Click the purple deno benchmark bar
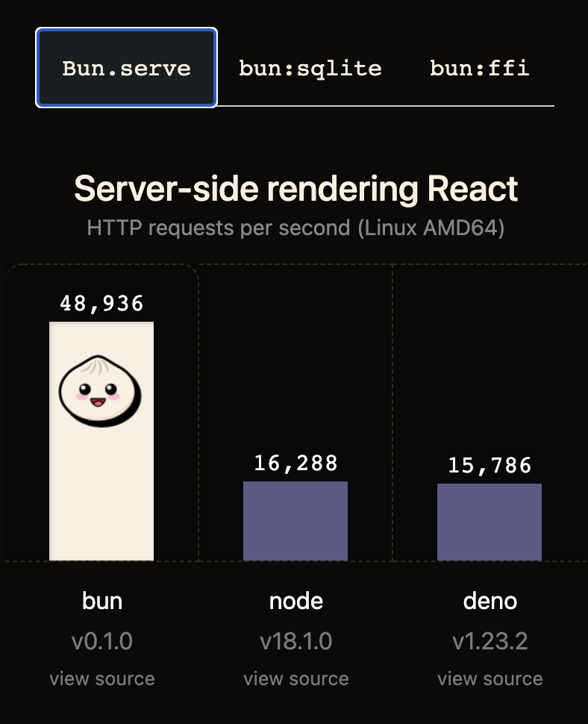Screen dimensions: 588x724 490,522
